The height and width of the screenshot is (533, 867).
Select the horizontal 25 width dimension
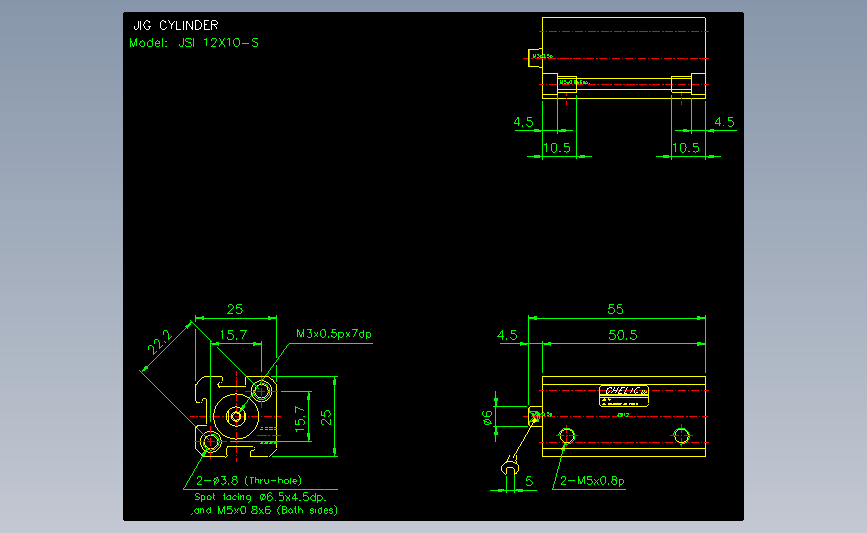tap(235, 309)
